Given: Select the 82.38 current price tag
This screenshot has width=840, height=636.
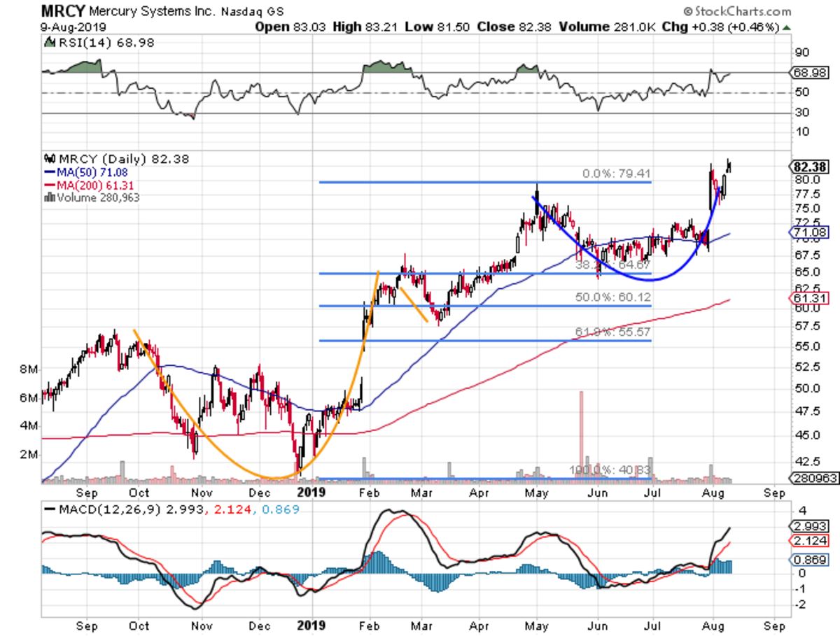Looking at the screenshot, I should tap(811, 167).
